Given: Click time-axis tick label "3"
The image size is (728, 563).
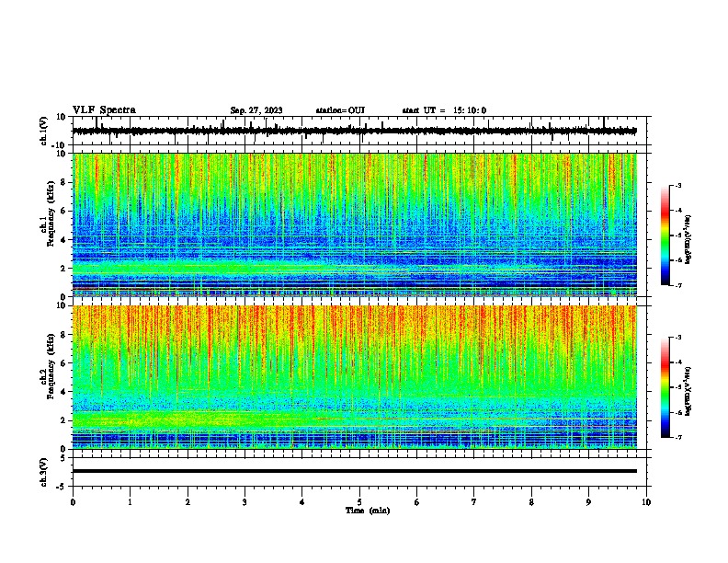Looking at the screenshot, I should point(245,502).
